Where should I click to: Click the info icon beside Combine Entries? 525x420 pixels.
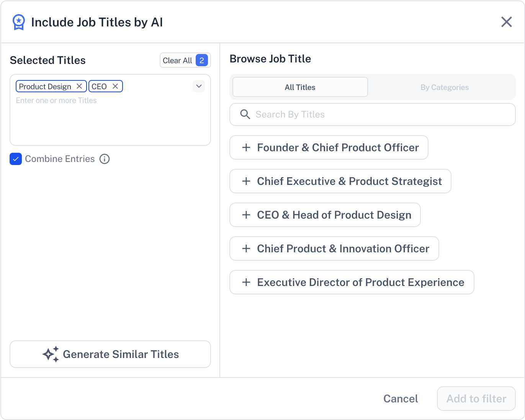click(x=105, y=159)
